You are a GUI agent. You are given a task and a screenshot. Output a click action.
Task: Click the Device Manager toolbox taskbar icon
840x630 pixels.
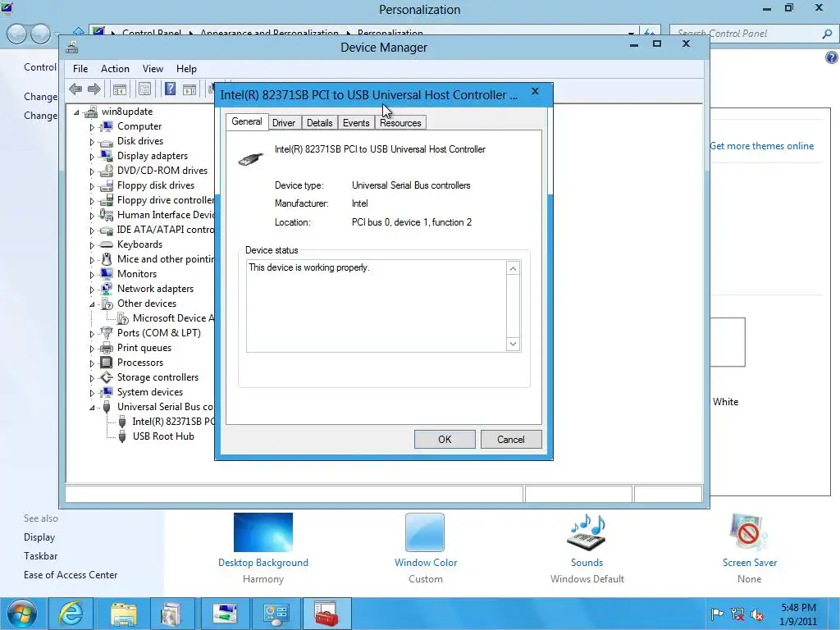coord(326,614)
